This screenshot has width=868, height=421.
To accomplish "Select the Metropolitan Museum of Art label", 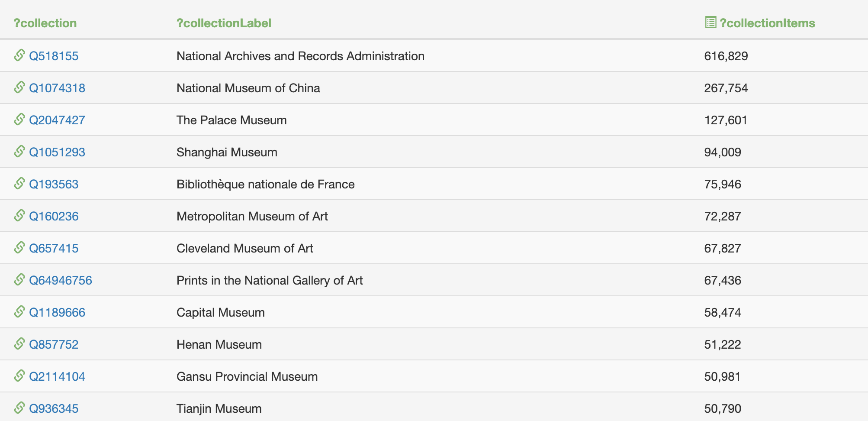I will click(x=252, y=216).
